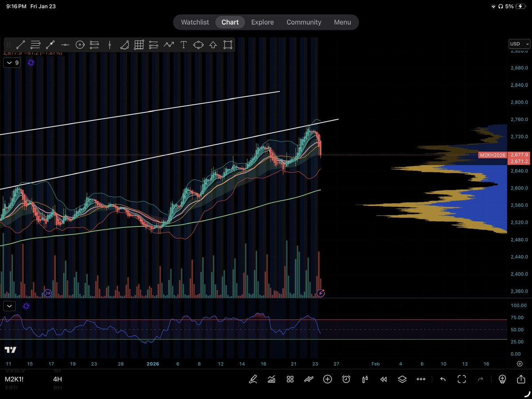Open the drawing pencil tools
The image size is (532, 399).
253,379
